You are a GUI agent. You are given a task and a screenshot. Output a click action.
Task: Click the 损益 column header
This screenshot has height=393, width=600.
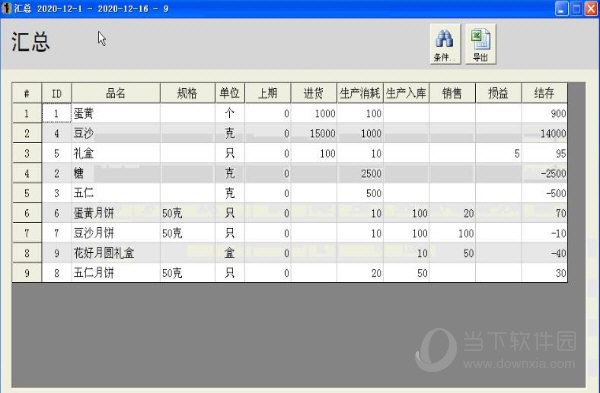498,93
